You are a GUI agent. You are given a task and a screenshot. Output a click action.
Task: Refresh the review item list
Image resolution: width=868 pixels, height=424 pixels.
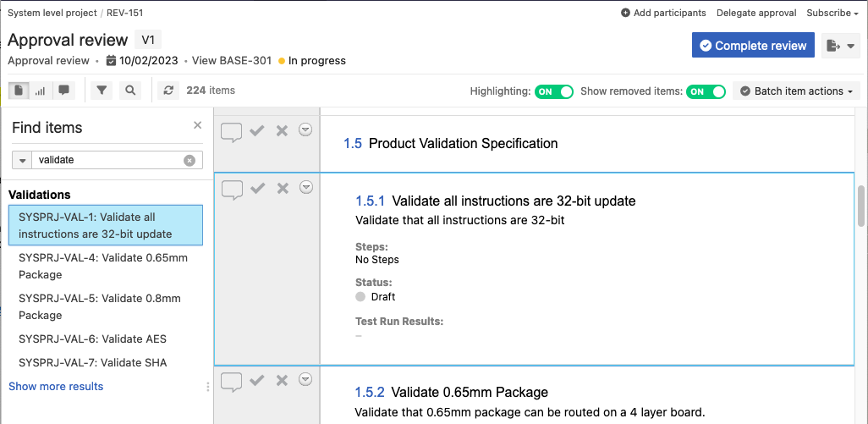pos(168,91)
